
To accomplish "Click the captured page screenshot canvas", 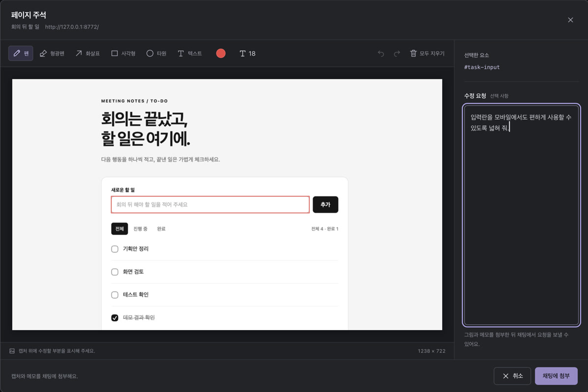I will pos(227,205).
